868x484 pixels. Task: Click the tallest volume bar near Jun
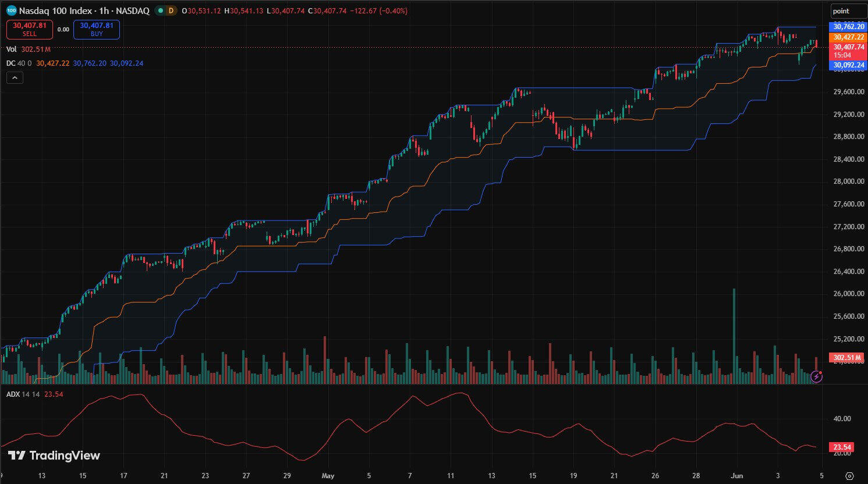(x=734, y=336)
